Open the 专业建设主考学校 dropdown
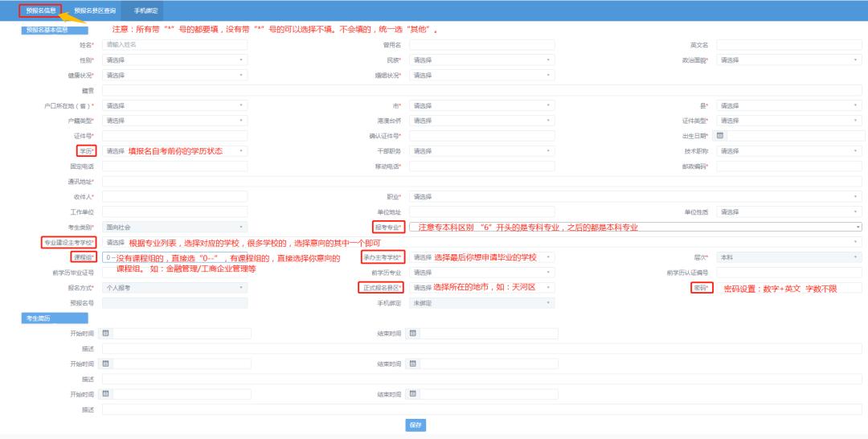868x439 pixels. click(481, 243)
